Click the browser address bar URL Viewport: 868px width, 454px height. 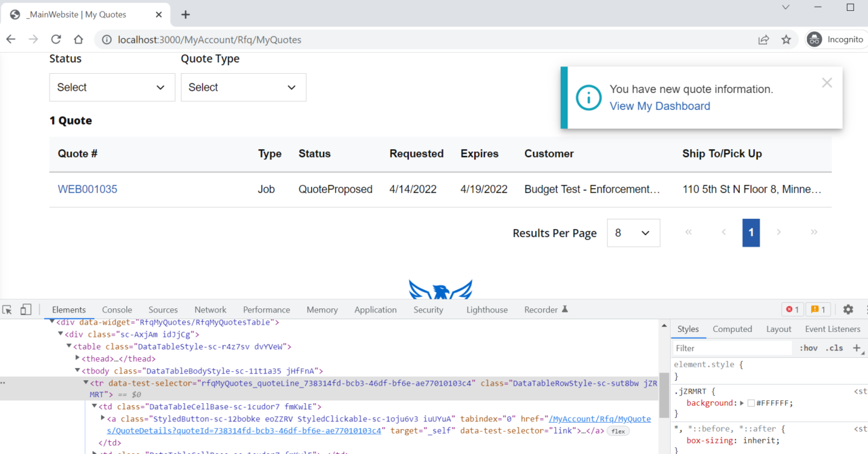coord(210,40)
